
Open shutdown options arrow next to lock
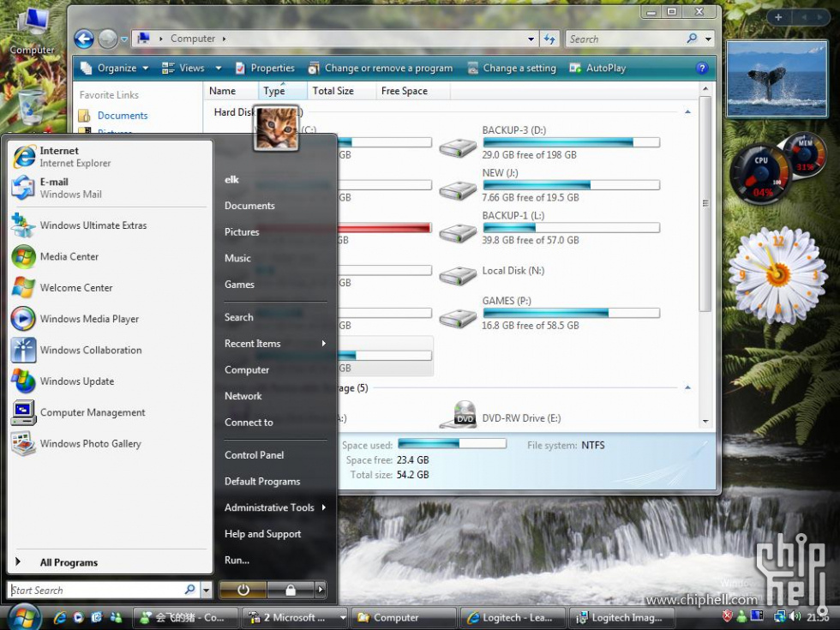pos(321,590)
